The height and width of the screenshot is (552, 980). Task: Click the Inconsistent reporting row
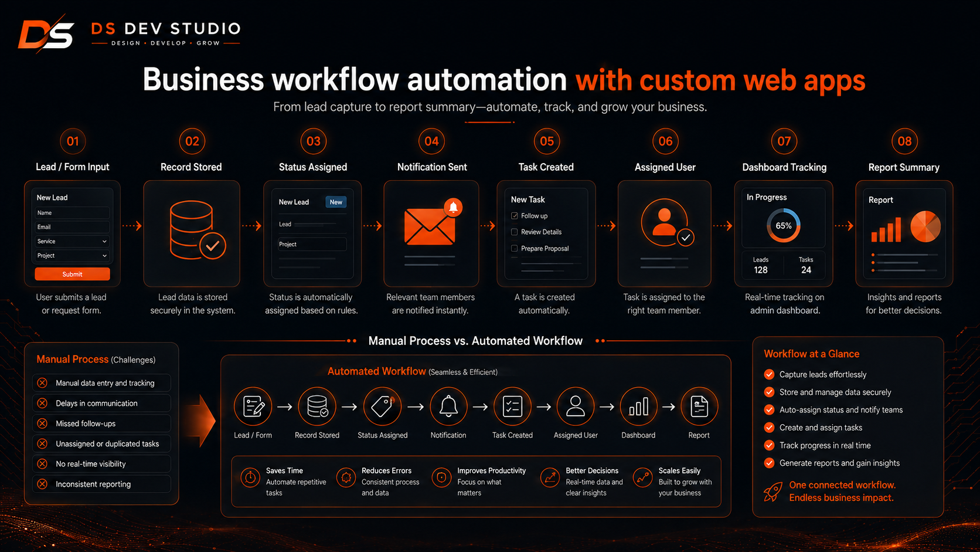[x=101, y=484]
